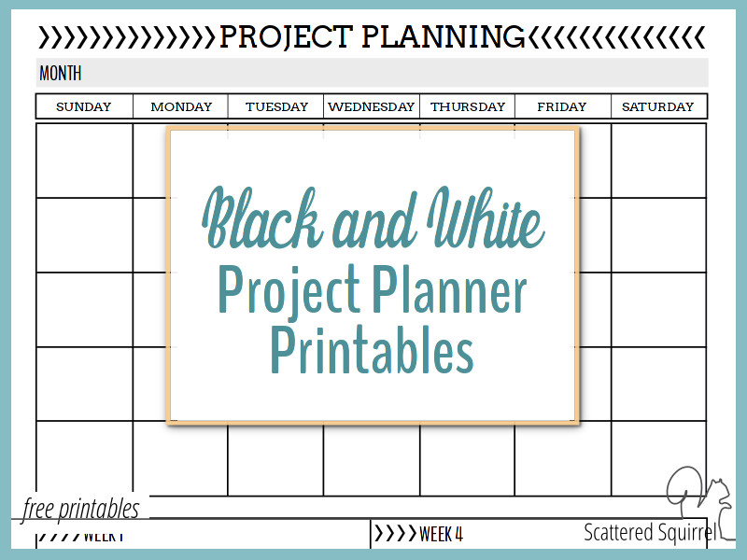Click the right-pointing chevrons beside the title
Screen dimensions: 747x560
tap(127, 37)
